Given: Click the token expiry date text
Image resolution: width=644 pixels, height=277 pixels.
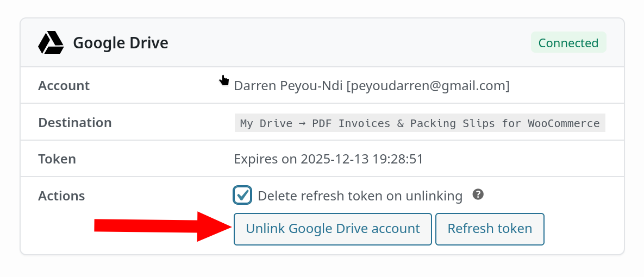Looking at the screenshot, I should pos(361,159).
